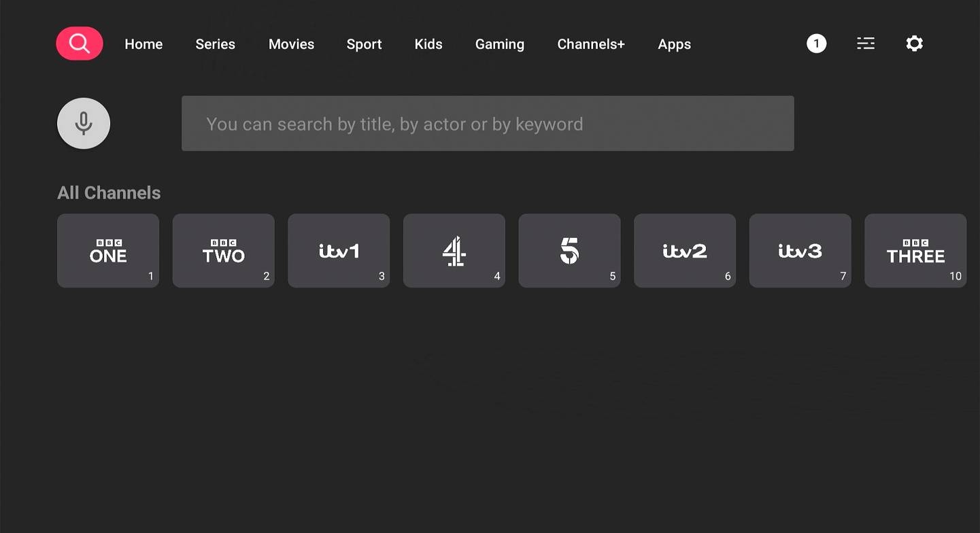Open the settings gear icon
Image resolution: width=980 pixels, height=533 pixels.
click(x=915, y=44)
